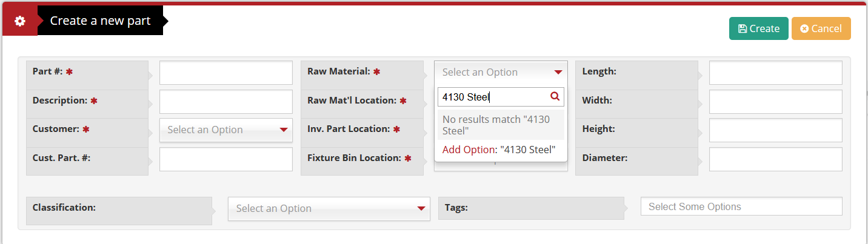Click the Cust. Part. # input box

pos(226,159)
